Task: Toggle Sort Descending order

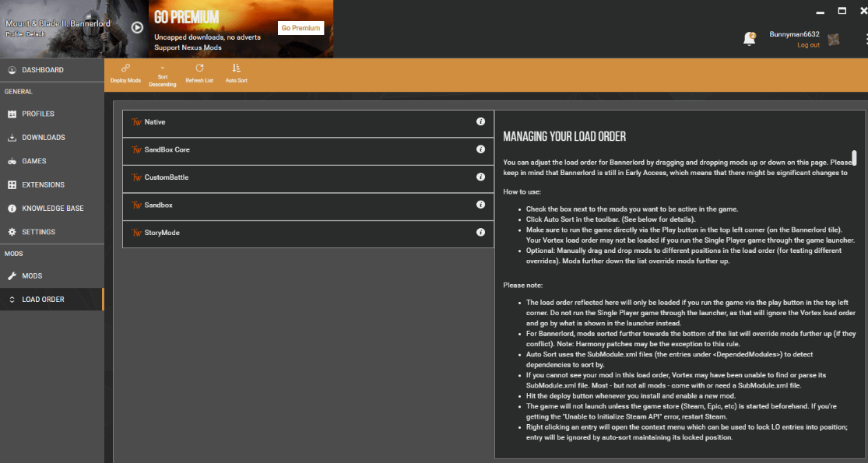Action: click(x=162, y=75)
